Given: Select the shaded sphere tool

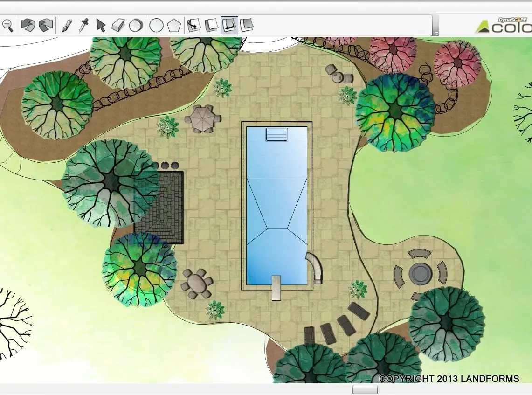Looking at the screenshot, I should point(136,26).
